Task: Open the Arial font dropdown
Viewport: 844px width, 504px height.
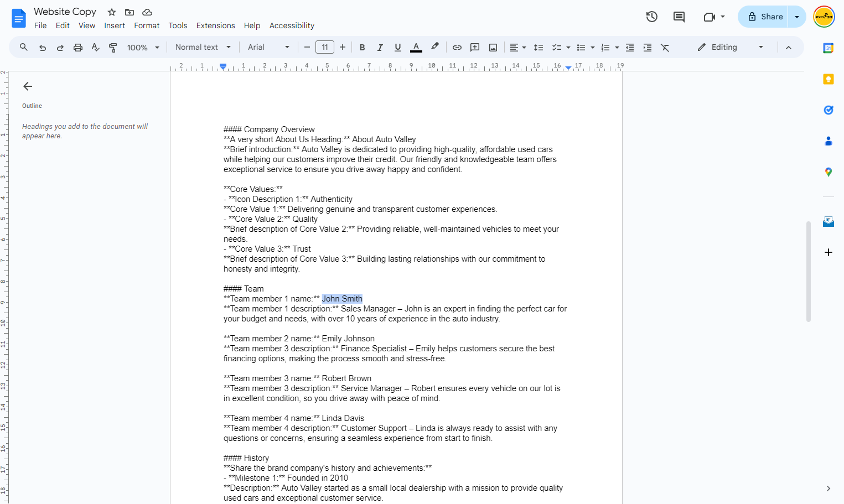Action: (x=269, y=48)
